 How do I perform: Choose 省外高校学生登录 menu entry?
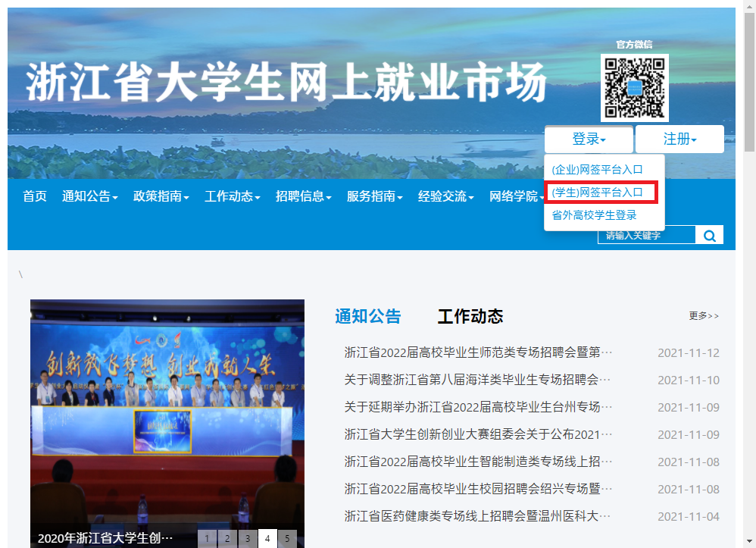point(594,215)
